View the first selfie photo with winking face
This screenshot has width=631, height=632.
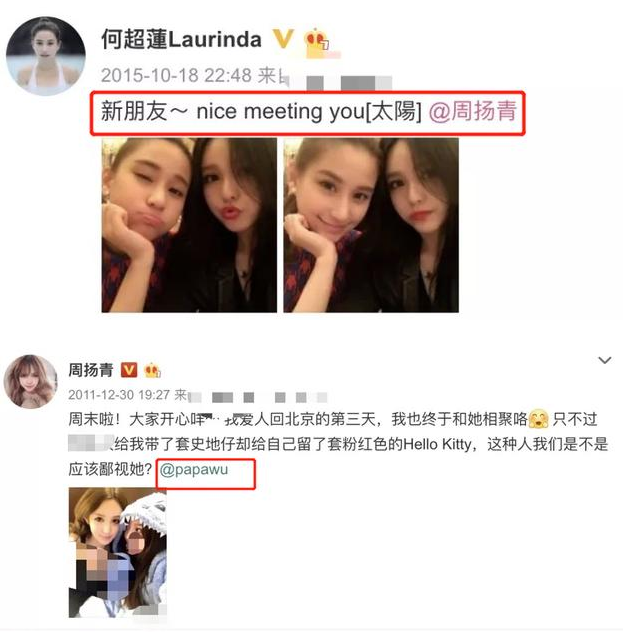pos(189,225)
